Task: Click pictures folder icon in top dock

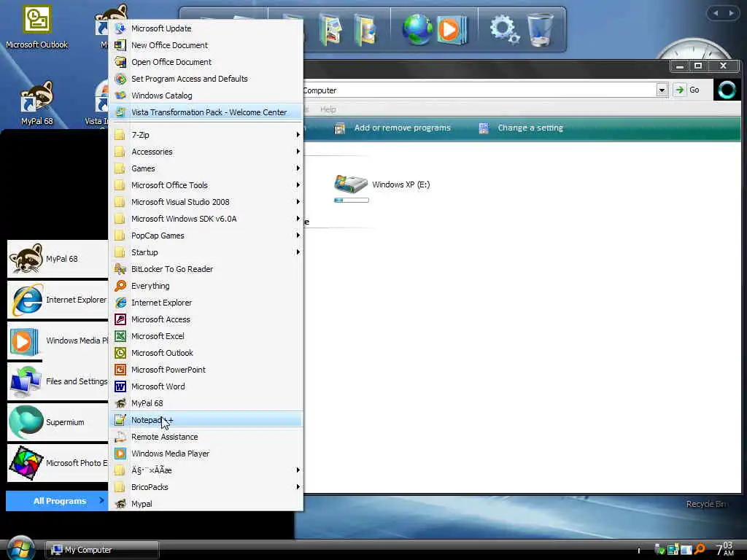Action: tap(330, 29)
